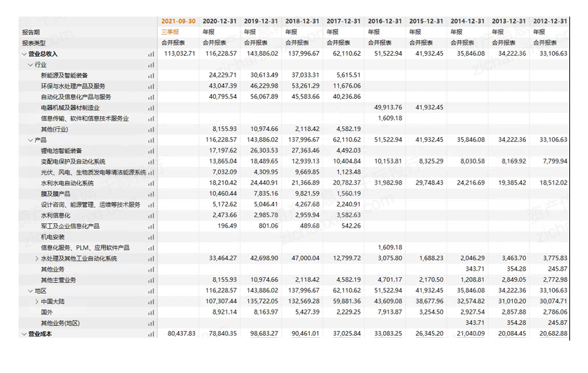Expand the 中国大陆 region row

click(37, 302)
